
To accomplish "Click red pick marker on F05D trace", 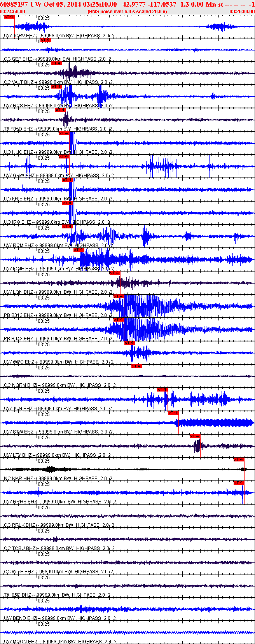I will pos(60,110).
